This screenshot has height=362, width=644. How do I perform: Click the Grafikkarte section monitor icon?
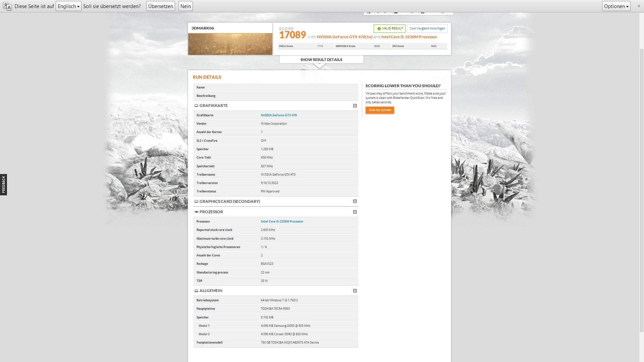196,106
